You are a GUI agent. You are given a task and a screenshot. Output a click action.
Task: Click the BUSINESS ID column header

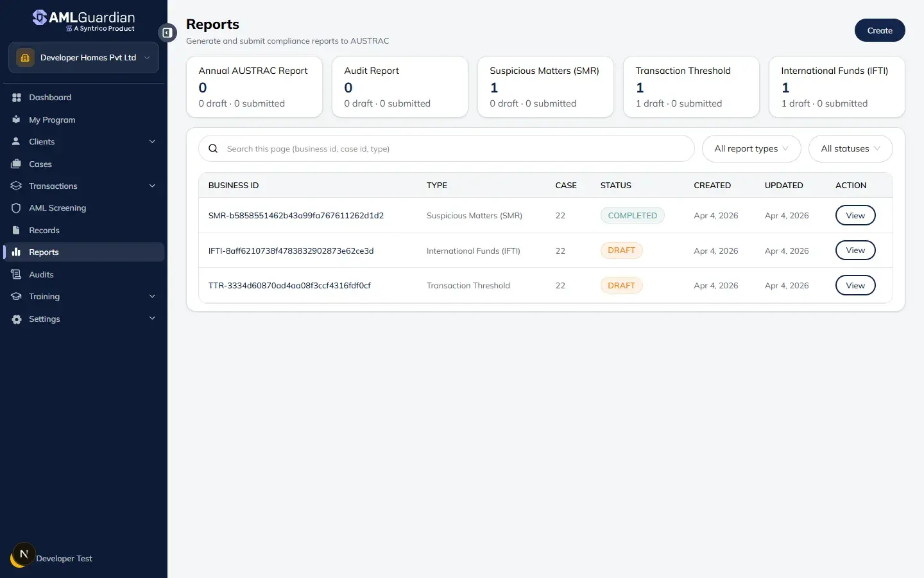(x=234, y=185)
